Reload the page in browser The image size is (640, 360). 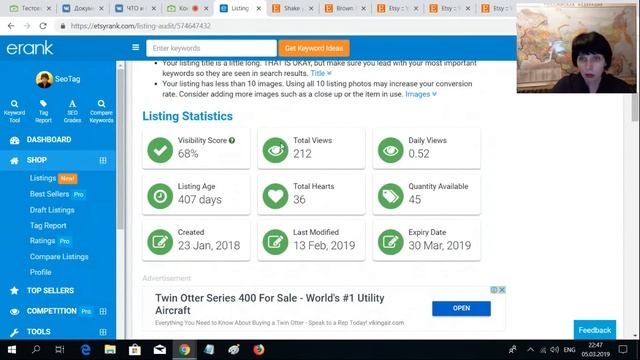(x=43, y=26)
